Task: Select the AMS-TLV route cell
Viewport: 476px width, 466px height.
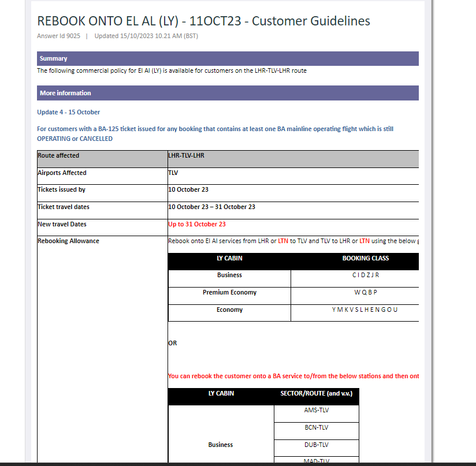Action: tap(316, 410)
